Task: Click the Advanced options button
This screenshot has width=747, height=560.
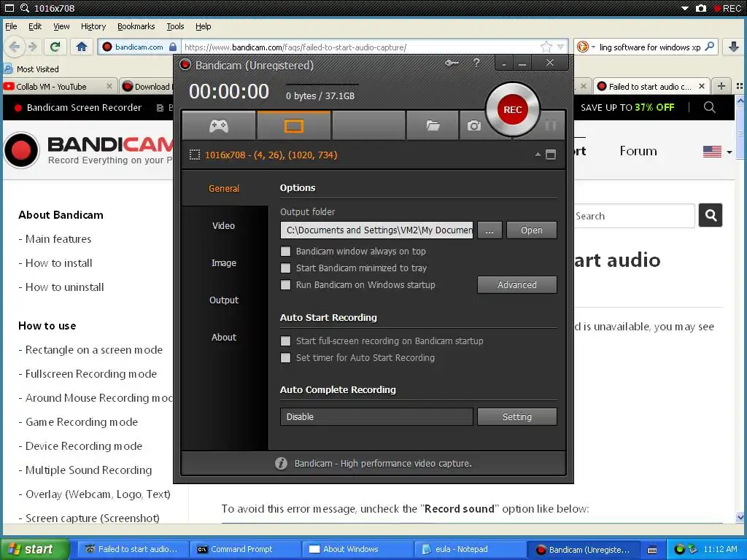Action: coord(517,285)
